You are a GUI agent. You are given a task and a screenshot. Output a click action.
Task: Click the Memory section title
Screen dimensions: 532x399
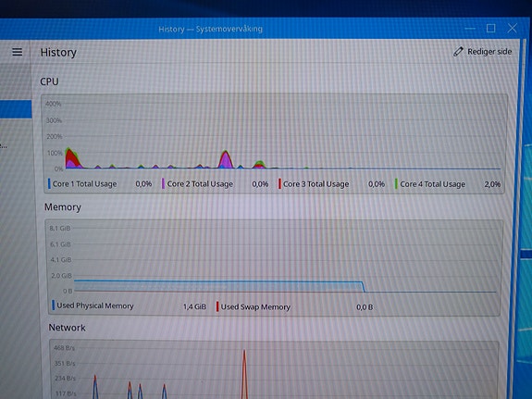click(63, 207)
